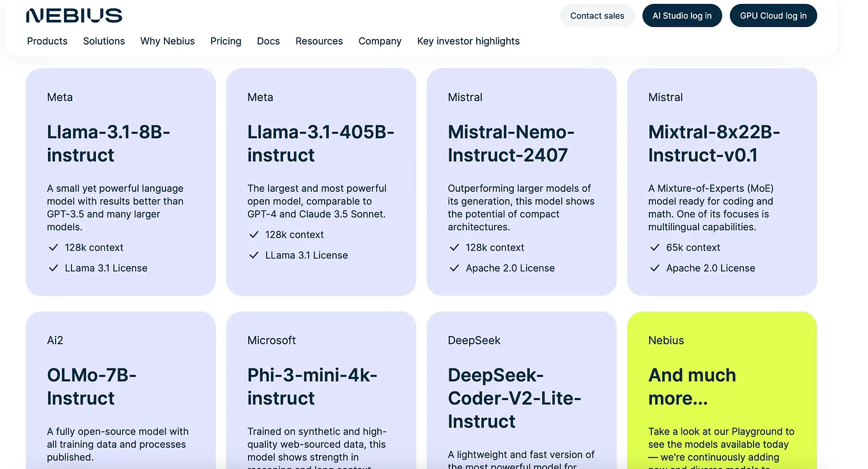Open the Llama-3.1-8B-instruct card title
Screen dimensions: 868x469
click(109, 143)
